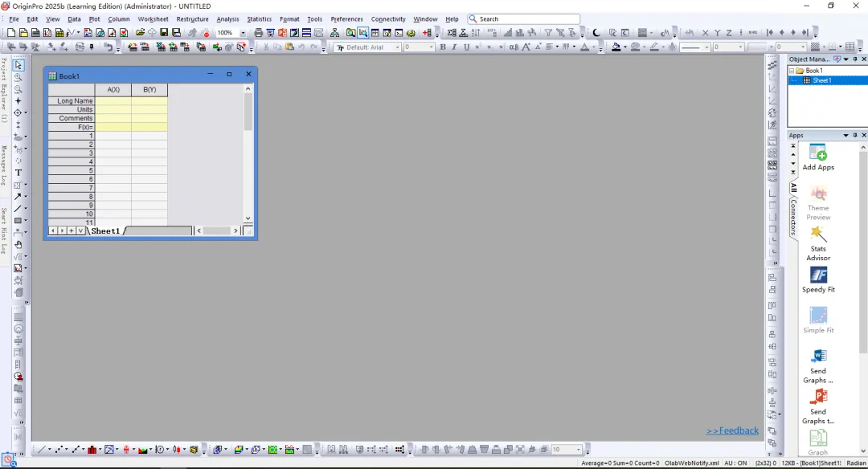The width and height of the screenshot is (868, 469).
Task: Open the Object Manager panel menu arrow
Action: (x=845, y=59)
